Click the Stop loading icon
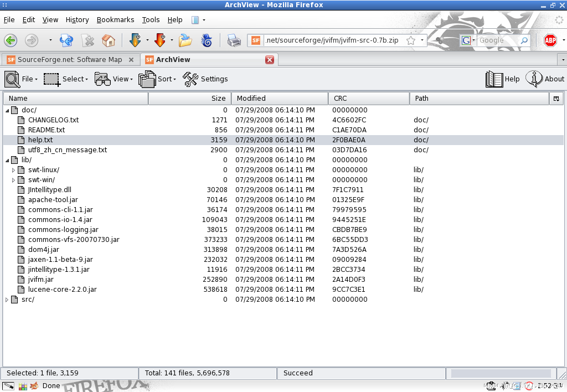 [x=87, y=40]
